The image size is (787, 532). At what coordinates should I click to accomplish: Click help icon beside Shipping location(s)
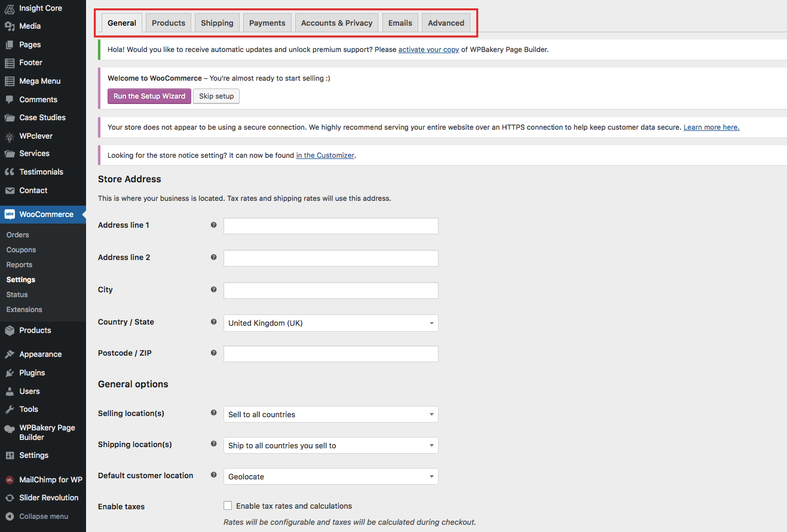coord(213,444)
